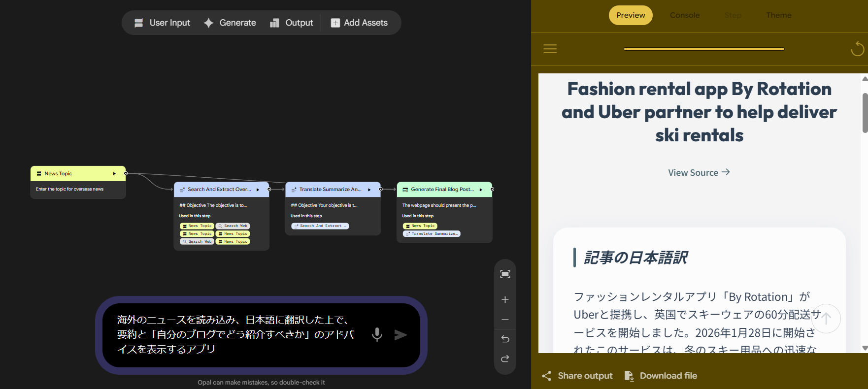
Task: Open the hamburger menu in preview
Action: click(x=550, y=49)
